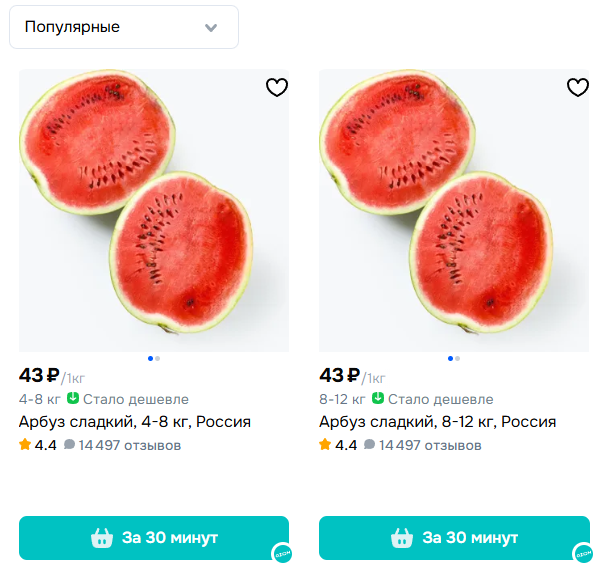Click the round Ozon badge on the right card
604x568 pixels.
click(581, 554)
